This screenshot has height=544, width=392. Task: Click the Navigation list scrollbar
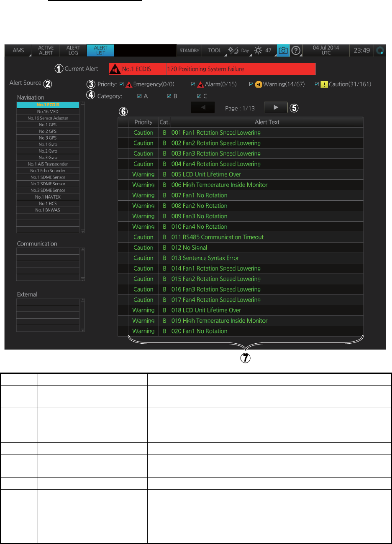(x=82, y=167)
